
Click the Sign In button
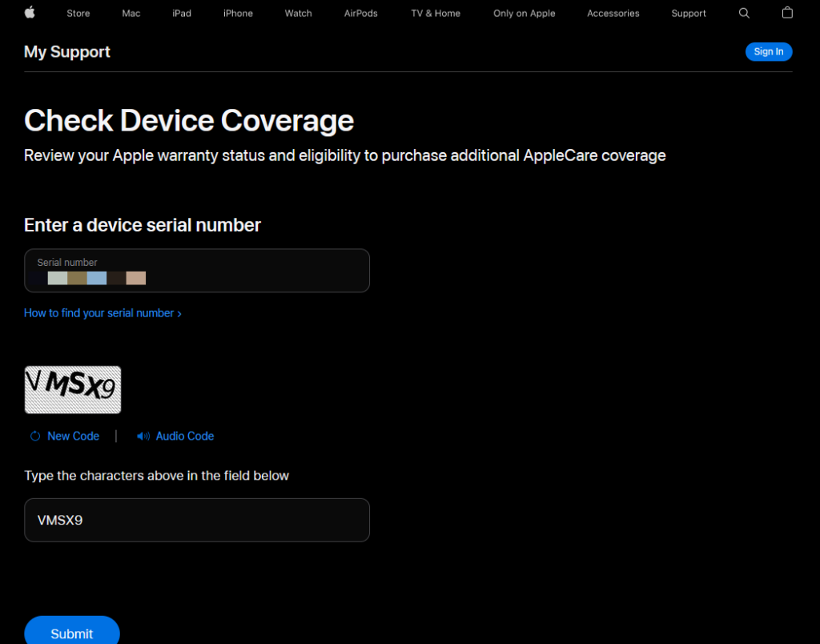coord(768,52)
